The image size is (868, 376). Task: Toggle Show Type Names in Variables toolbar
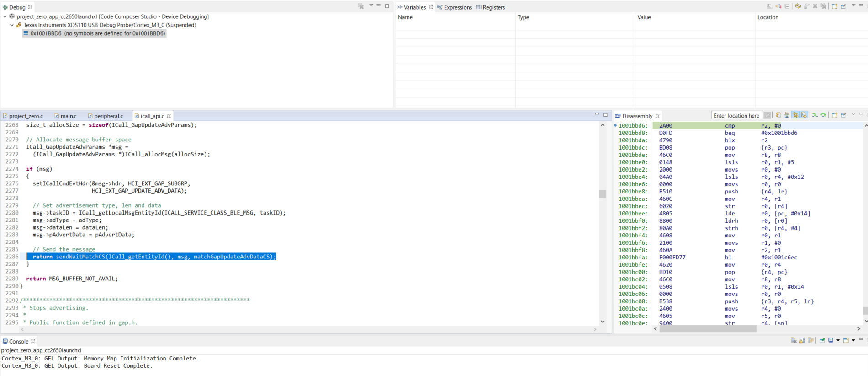pyautogui.click(x=770, y=6)
